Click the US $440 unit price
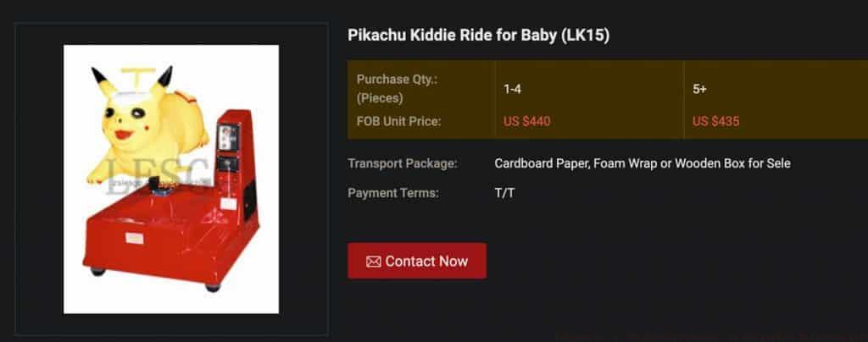 coord(522,121)
